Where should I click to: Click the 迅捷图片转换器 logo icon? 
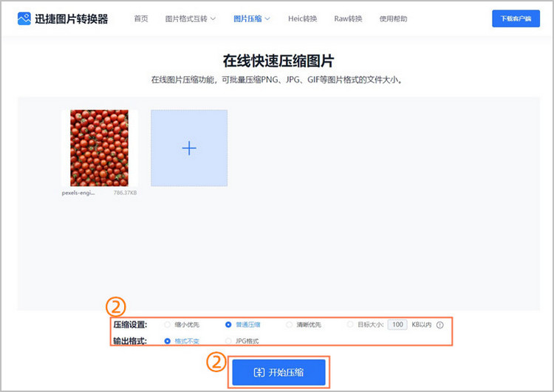pyautogui.click(x=24, y=18)
